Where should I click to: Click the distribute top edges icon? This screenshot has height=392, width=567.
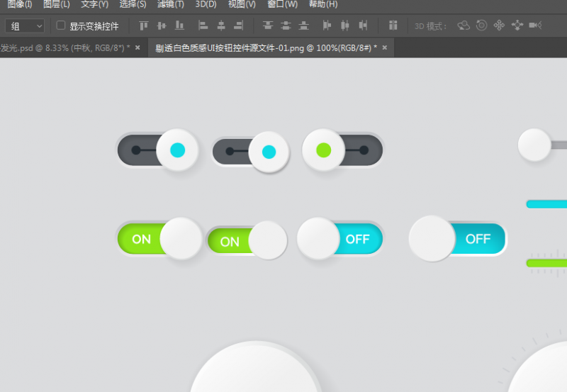click(268, 26)
